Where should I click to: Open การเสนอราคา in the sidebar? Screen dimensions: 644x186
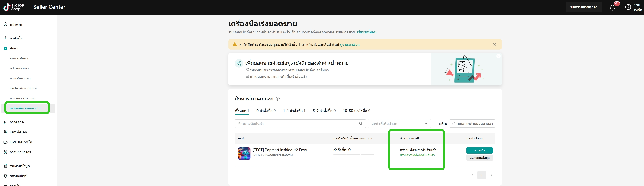[20, 78]
